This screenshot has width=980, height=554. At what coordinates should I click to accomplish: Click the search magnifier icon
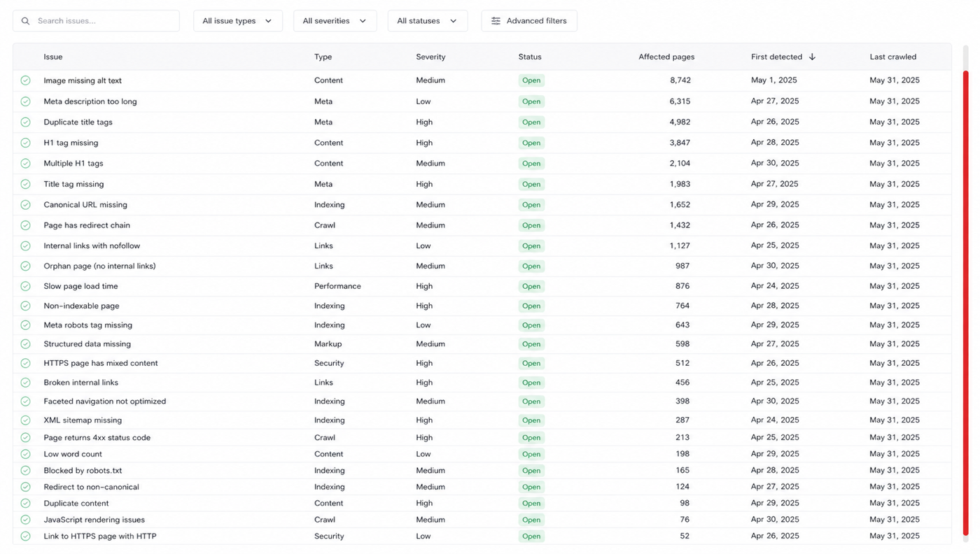click(x=26, y=21)
